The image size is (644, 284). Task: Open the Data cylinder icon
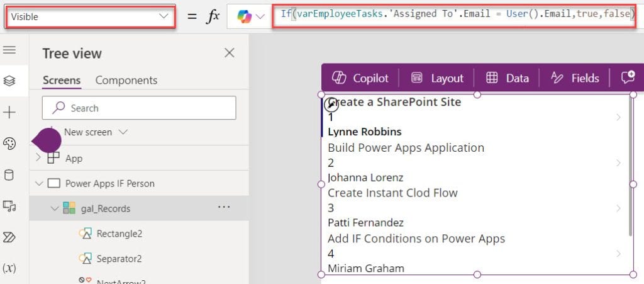(x=9, y=175)
